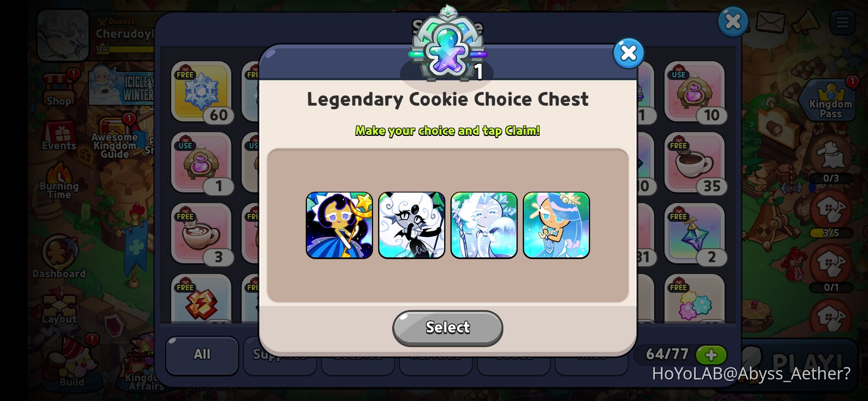The image size is (868, 401).
Task: Tap the green plus to expand storage
Action: click(x=711, y=355)
